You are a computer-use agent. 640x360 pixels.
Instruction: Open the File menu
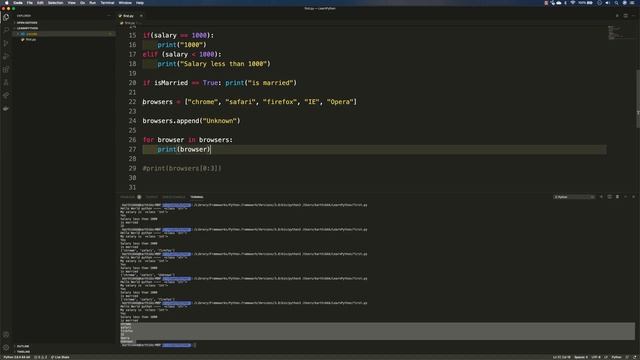point(30,3)
